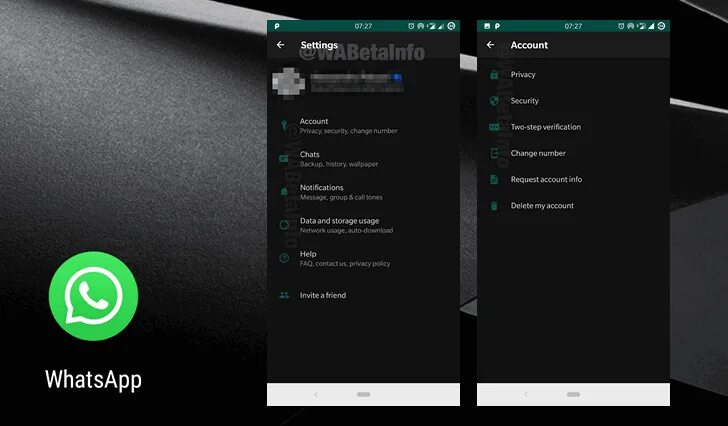This screenshot has height=426, width=728.
Task: Click the alarm icon in Settings status bar
Action: [411, 26]
